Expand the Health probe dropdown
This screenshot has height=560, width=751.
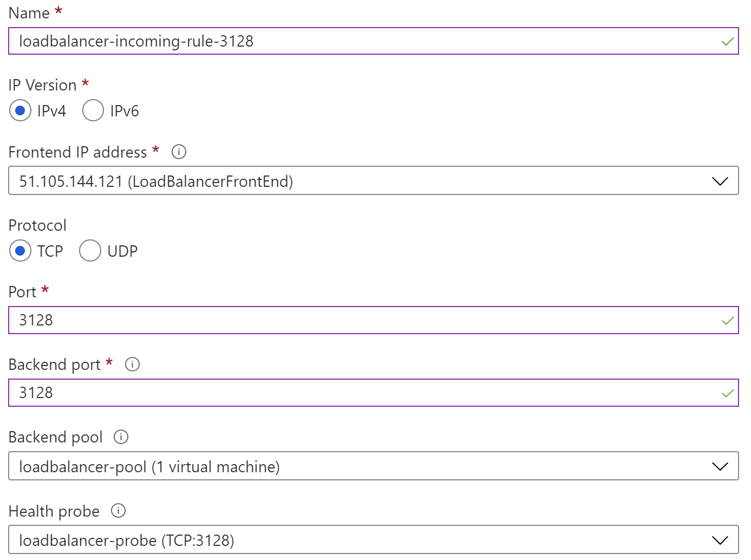(x=719, y=539)
